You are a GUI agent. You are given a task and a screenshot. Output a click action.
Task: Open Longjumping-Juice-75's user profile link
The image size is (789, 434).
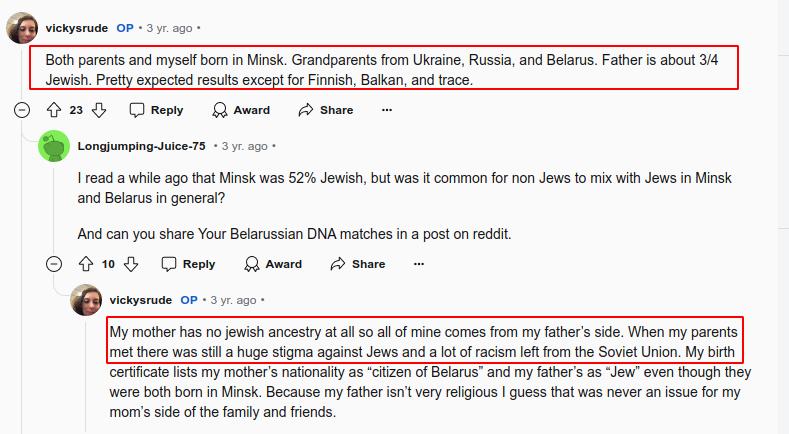pos(141,145)
